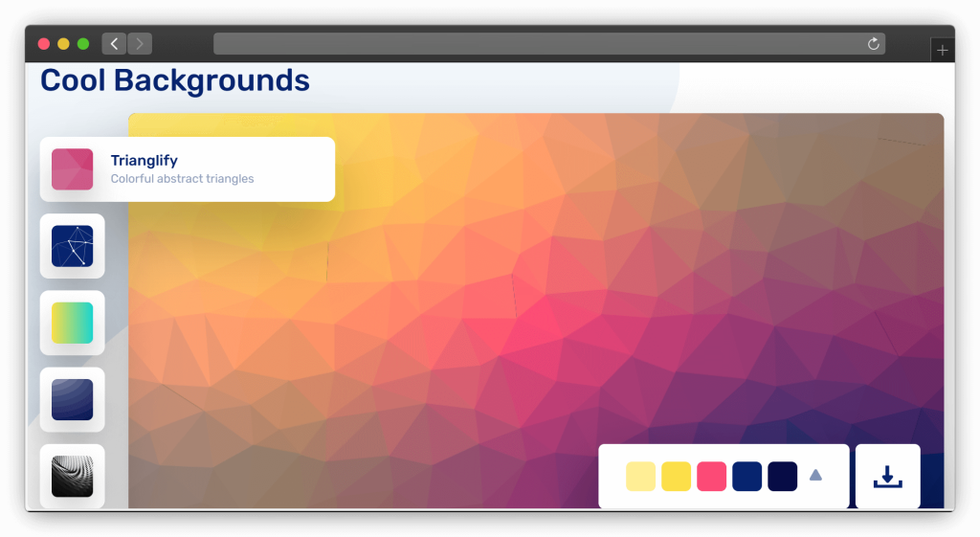Go forward with the browser forward arrow
The image size is (980, 537).
tap(140, 43)
